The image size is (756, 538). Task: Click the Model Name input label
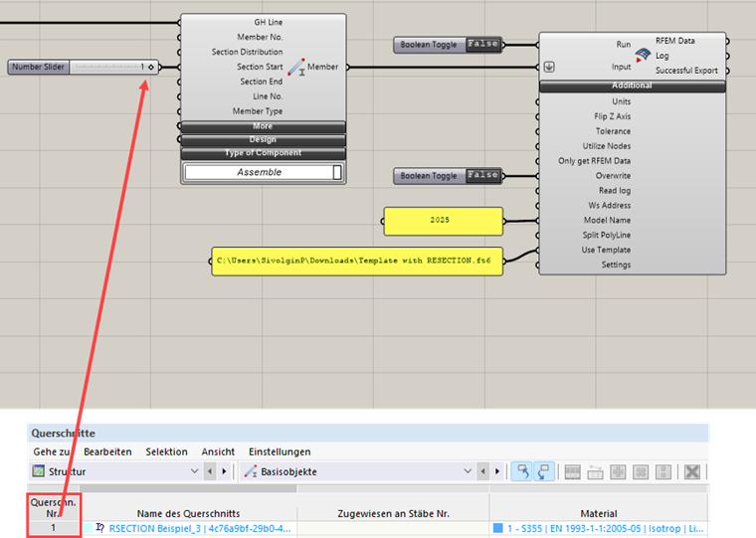607,221
